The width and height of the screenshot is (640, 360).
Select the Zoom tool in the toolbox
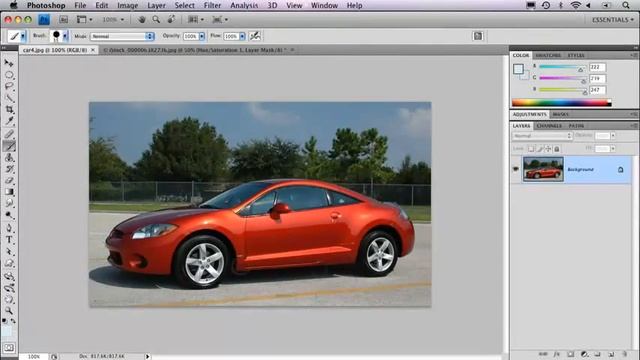[9, 311]
